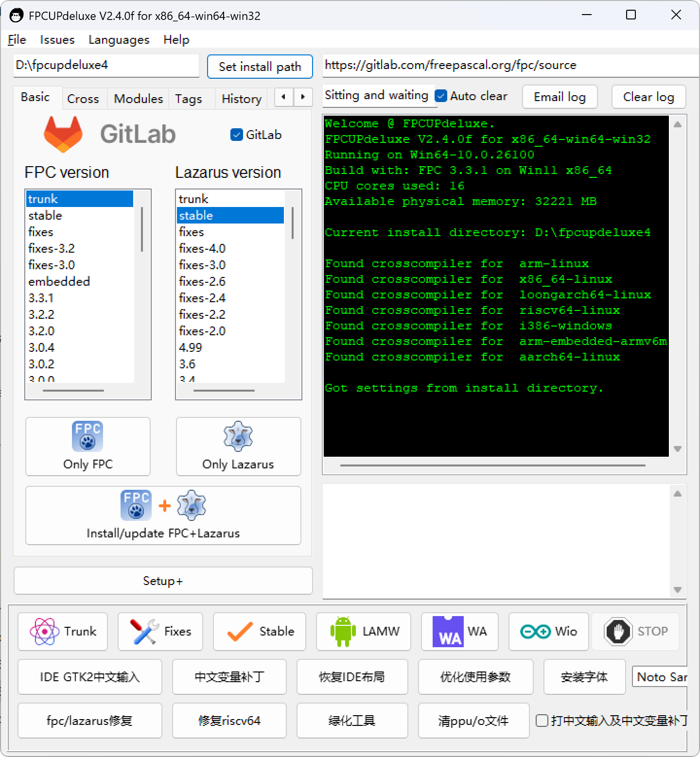Viewport: 700px width, 757px height.
Task: Open the Issues menu
Action: click(57, 39)
